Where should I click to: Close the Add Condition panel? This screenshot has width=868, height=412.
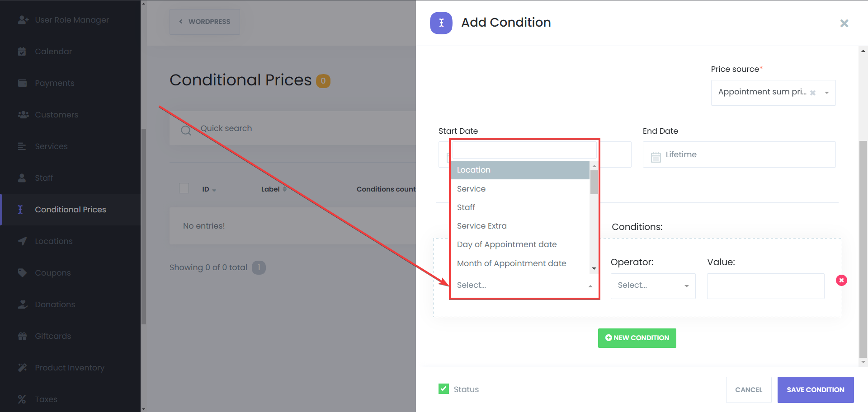844,23
